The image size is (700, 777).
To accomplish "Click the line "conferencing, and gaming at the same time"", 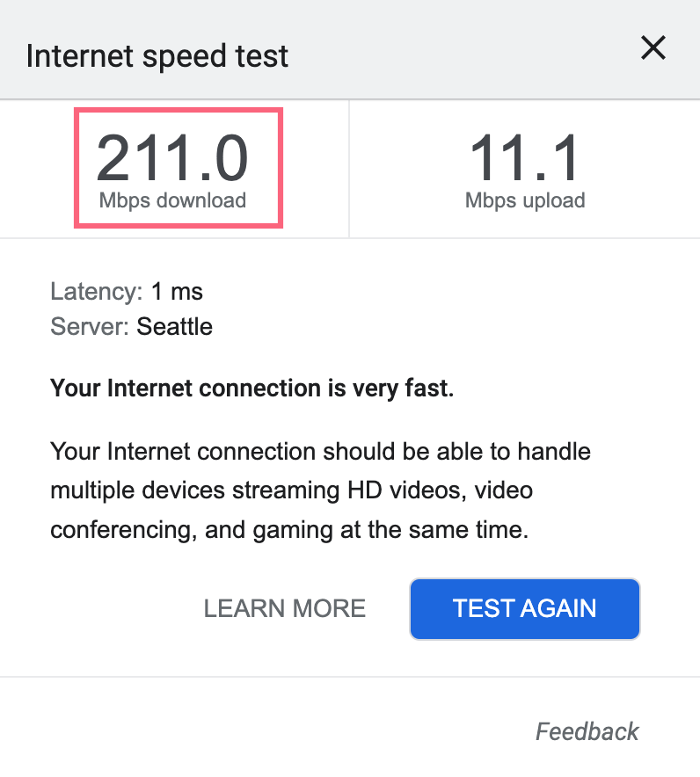I will click(289, 530).
